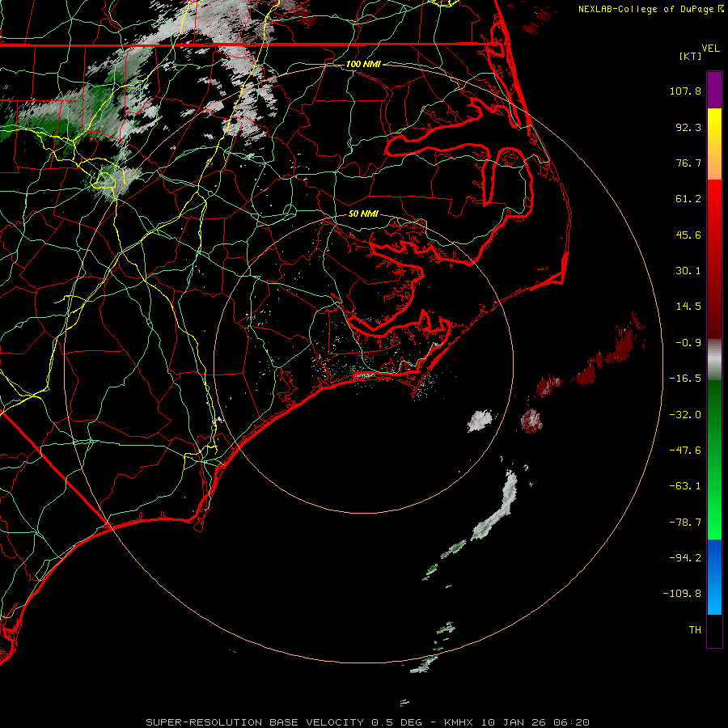Screen dimensions: 728x728
Task: Click the -16.5 legend value
Action: [x=685, y=379]
